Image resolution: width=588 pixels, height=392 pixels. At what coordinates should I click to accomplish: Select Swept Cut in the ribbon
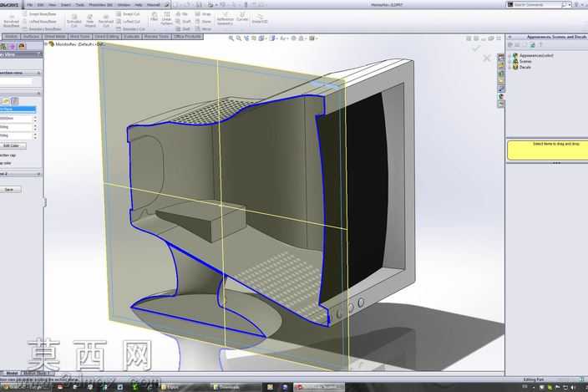click(128, 14)
